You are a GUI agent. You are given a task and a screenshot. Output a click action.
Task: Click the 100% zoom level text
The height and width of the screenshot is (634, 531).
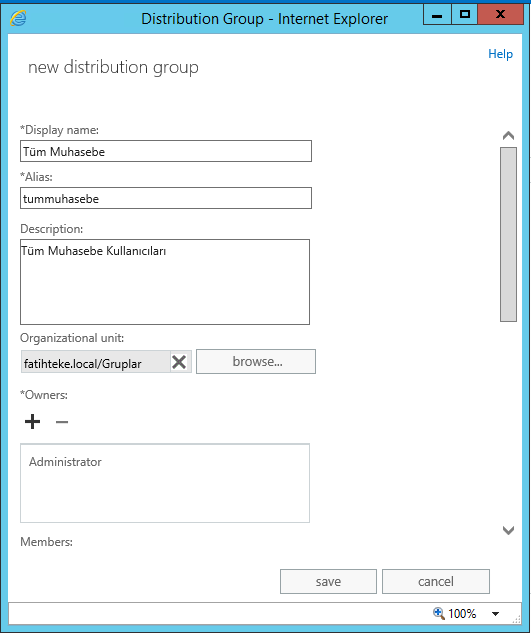coord(462,614)
